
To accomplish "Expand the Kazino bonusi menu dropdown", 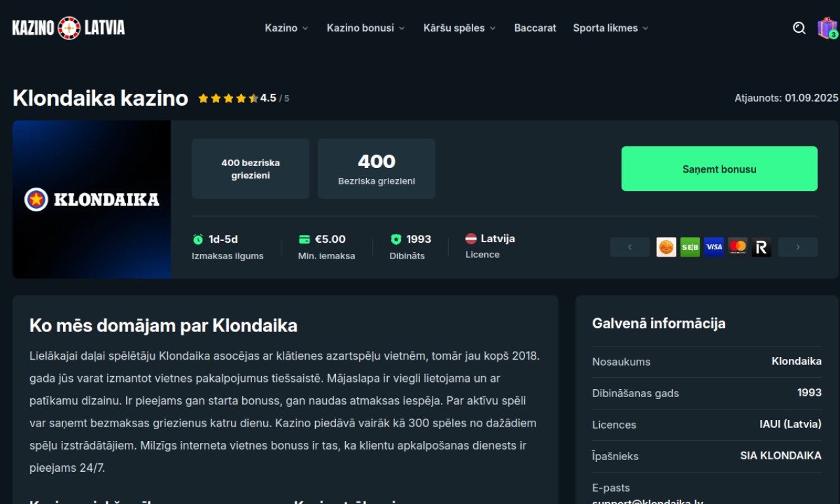I will pos(366,28).
